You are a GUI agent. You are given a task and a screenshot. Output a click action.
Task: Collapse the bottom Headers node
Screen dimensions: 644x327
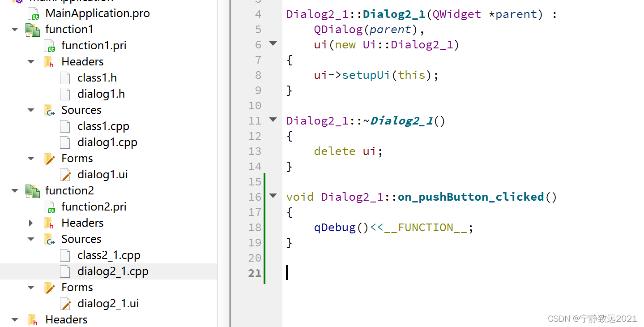15,319
